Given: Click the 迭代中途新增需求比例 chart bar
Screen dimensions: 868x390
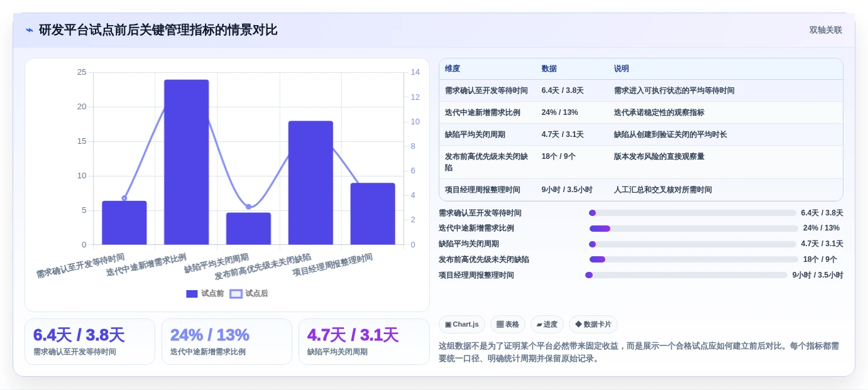Looking at the screenshot, I should click(x=187, y=162).
